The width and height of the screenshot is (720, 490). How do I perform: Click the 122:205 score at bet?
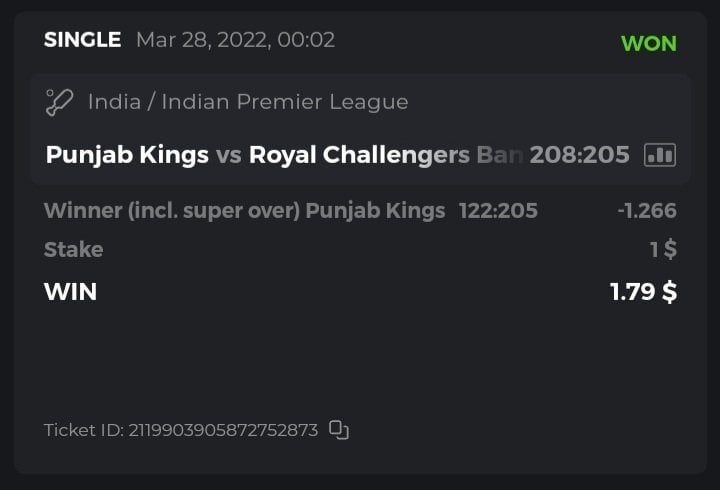pos(498,210)
